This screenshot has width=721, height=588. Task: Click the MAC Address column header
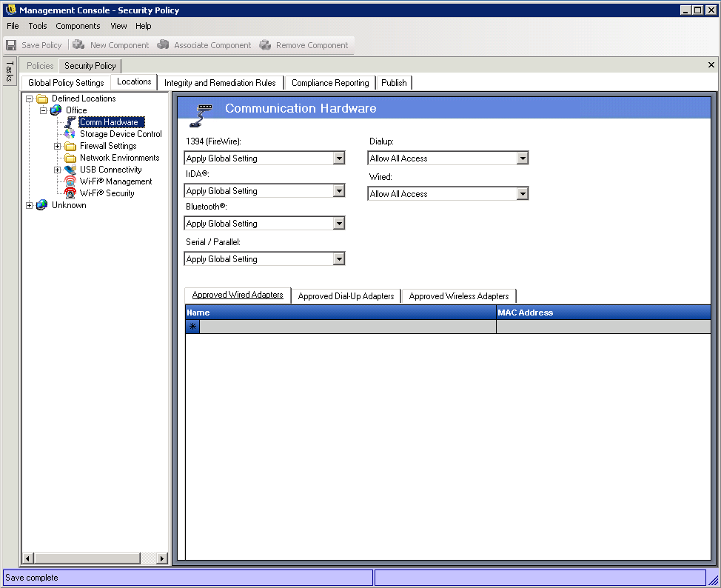[604, 313]
